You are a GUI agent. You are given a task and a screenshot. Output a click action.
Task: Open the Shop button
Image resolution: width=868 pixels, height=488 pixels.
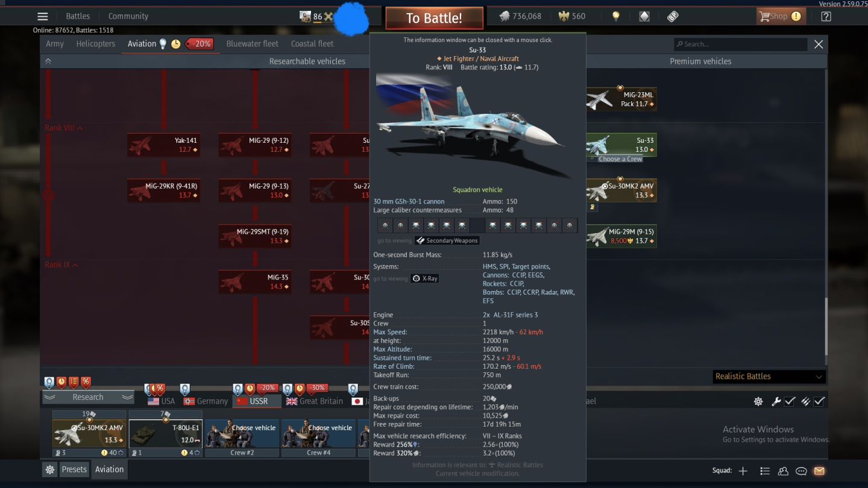781,16
